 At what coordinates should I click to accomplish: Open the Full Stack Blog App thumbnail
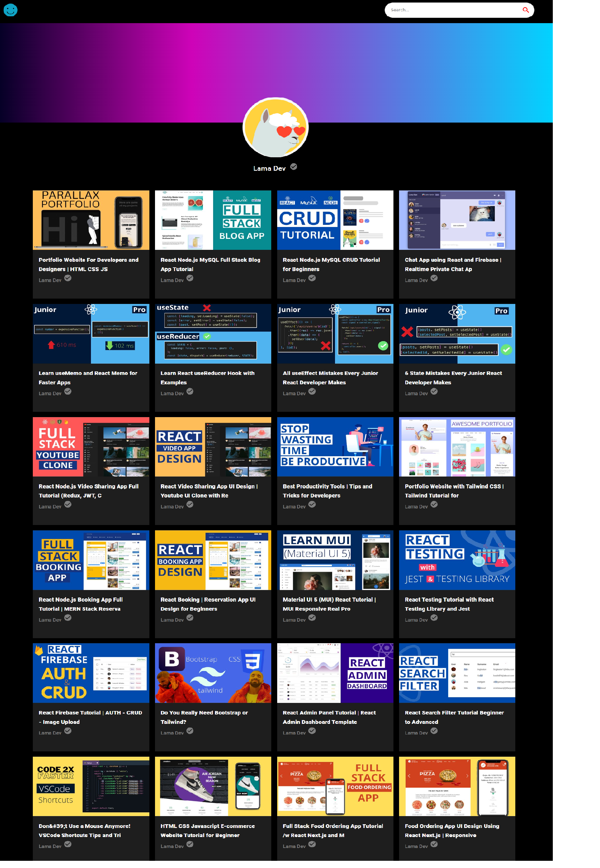point(213,220)
